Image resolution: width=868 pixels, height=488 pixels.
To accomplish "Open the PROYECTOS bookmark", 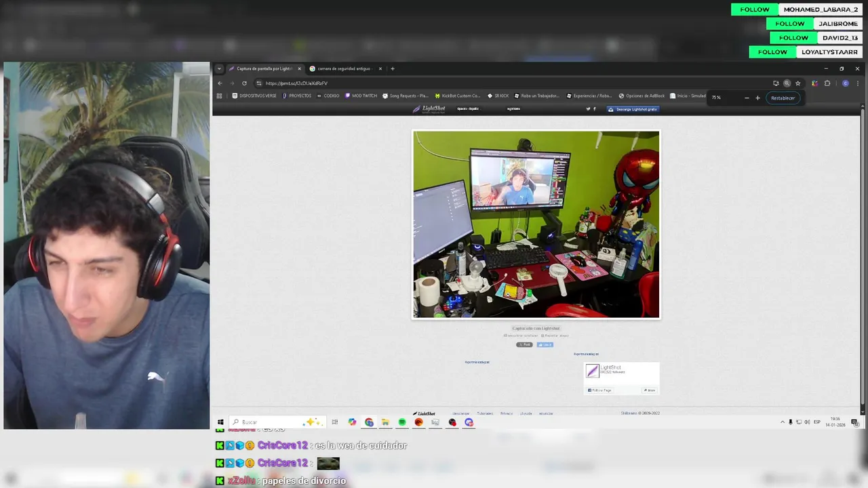I will tap(297, 96).
